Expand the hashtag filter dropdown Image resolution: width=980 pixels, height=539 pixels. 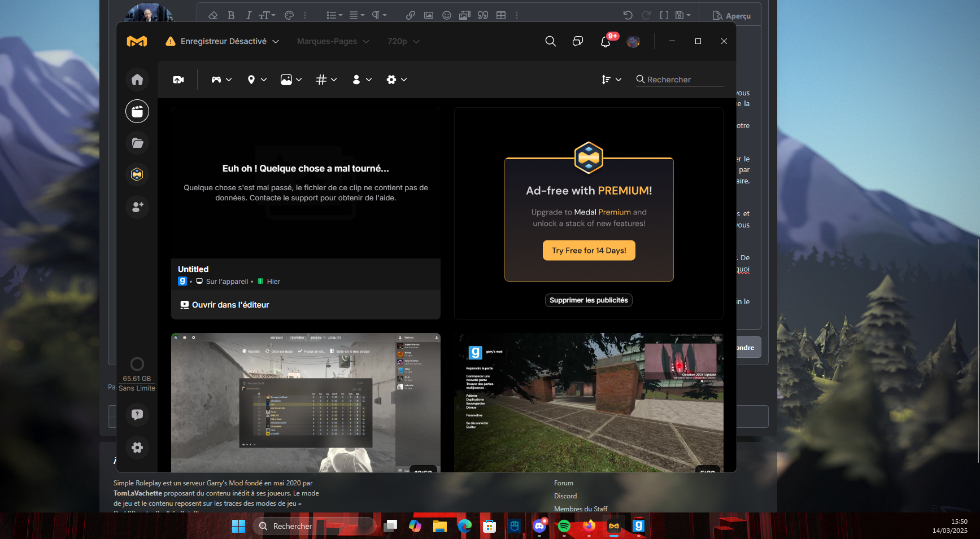[326, 80]
